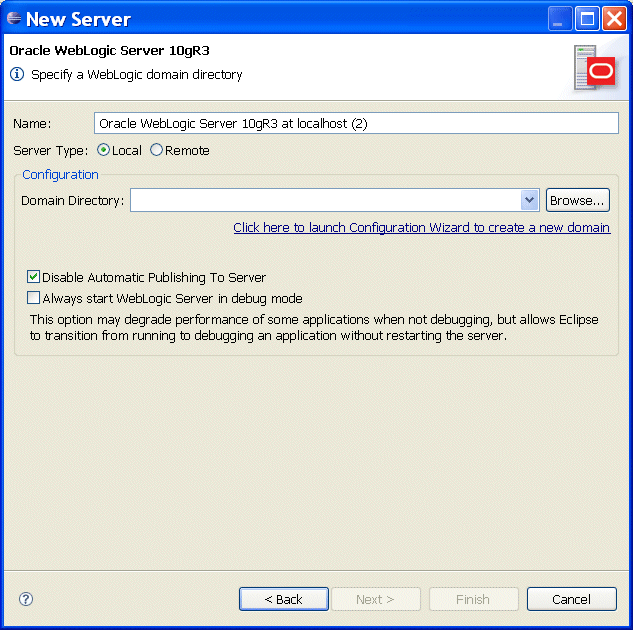
Task: Click the disabled Next > button
Action: point(376,599)
